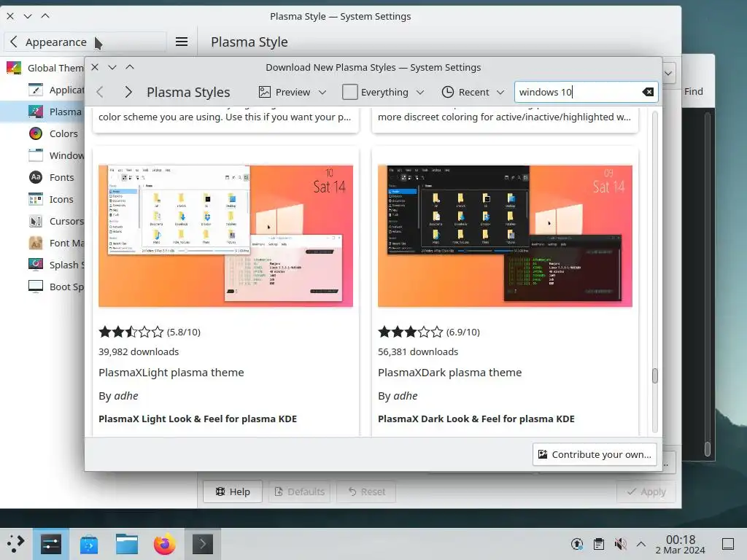Click the dialog's forward navigation arrow
747x560 pixels.
128,92
